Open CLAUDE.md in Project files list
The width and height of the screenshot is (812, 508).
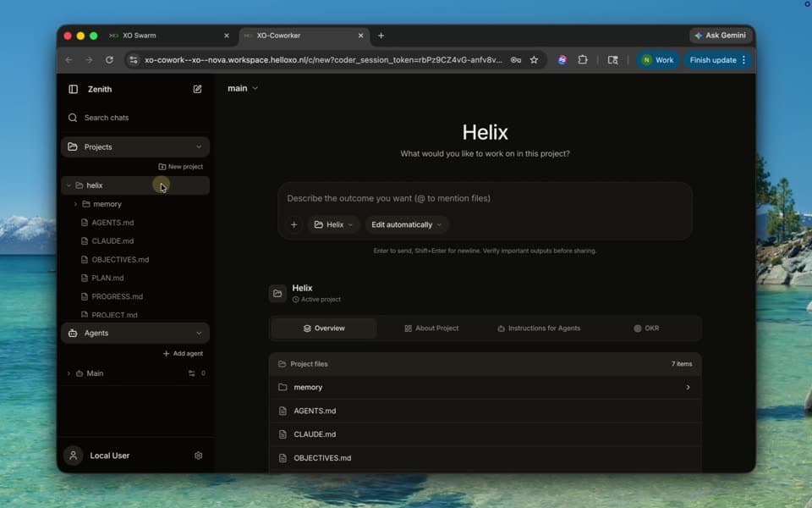(x=486, y=434)
